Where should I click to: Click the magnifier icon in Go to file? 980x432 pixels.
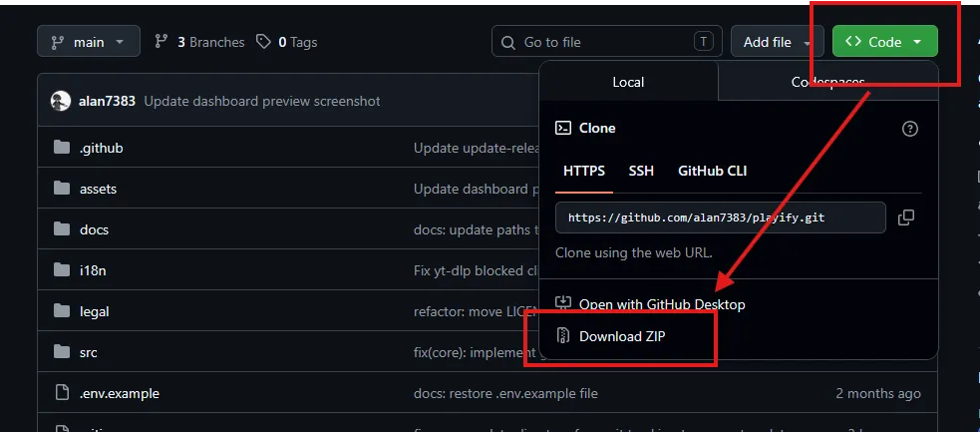(x=508, y=43)
